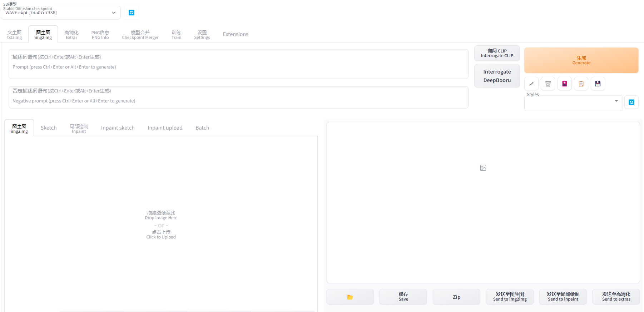Viewport: 644px width, 312px height.
Task: Click the clipboard icon to apply styles
Action: pyautogui.click(x=581, y=84)
